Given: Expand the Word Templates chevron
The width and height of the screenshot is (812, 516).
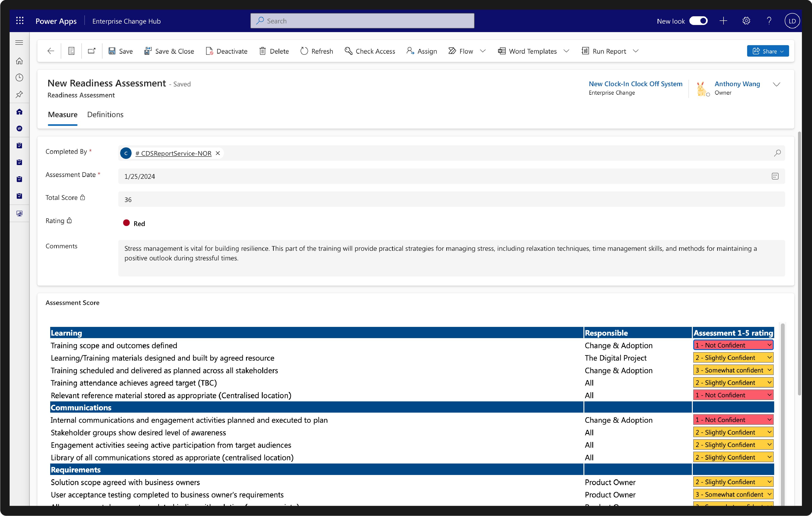Looking at the screenshot, I should [x=566, y=51].
